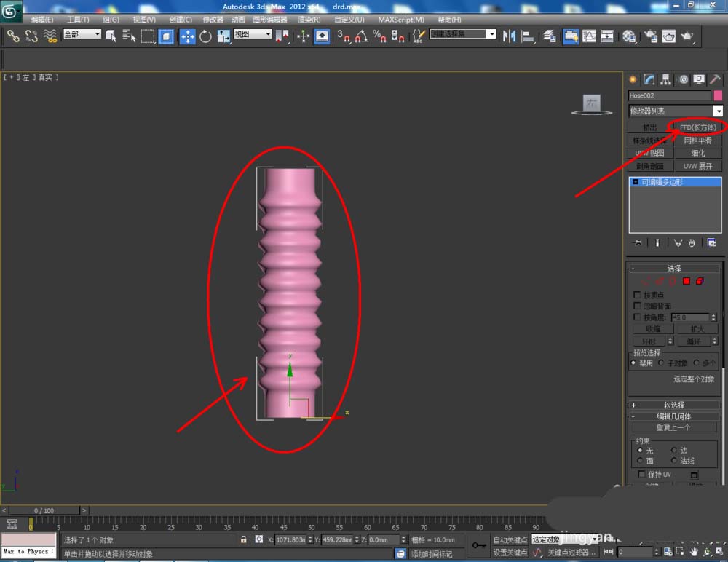Open the 组(G) menu
Image resolution: width=728 pixels, height=562 pixels.
coord(111,20)
